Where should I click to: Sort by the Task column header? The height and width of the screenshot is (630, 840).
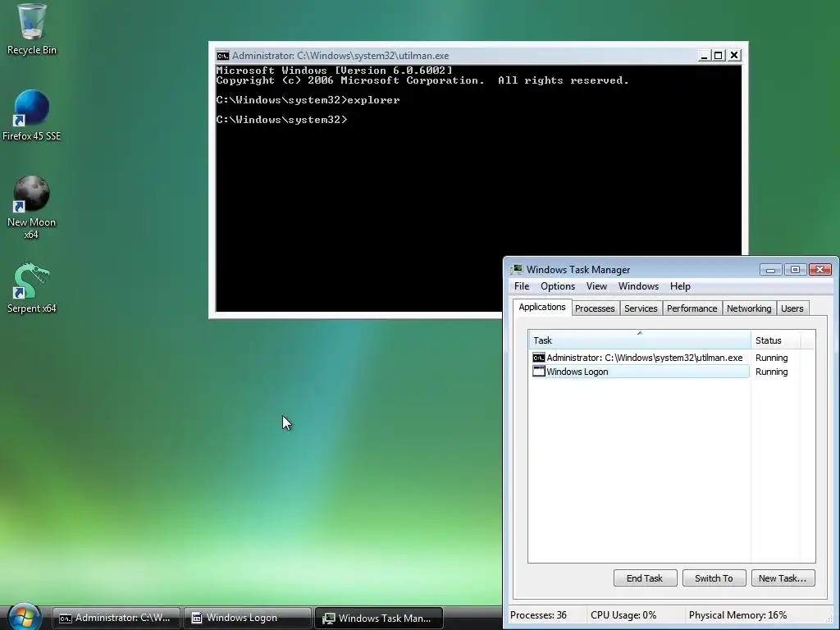640,340
